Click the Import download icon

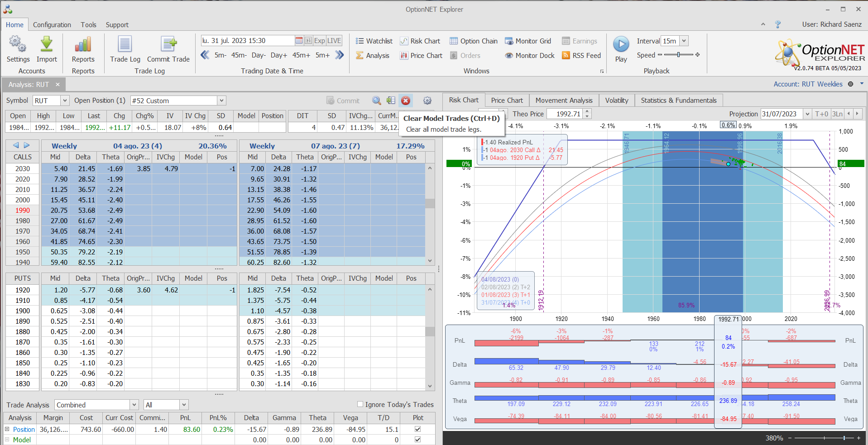tap(47, 44)
